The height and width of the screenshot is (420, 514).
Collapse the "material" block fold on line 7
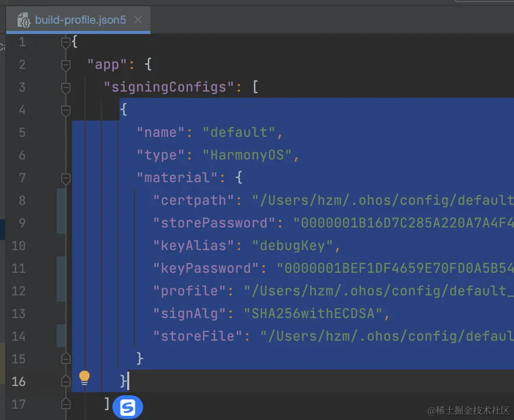(x=66, y=178)
